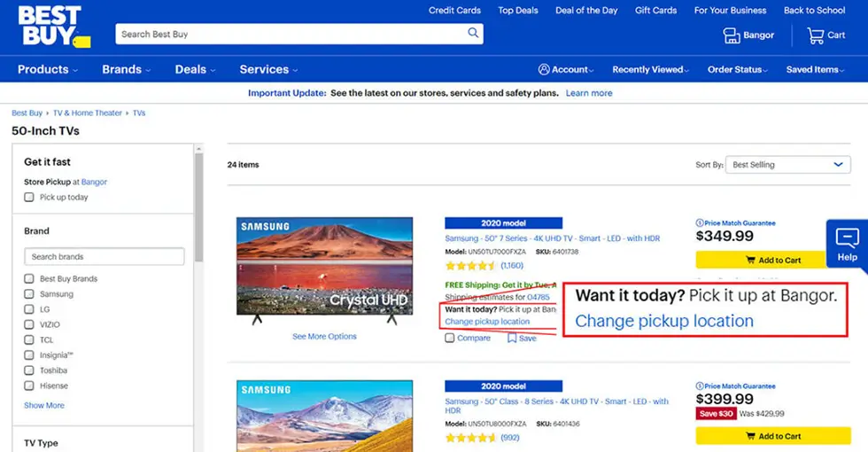
Task: Expand the Recently Viewed dropdown
Action: (x=650, y=69)
